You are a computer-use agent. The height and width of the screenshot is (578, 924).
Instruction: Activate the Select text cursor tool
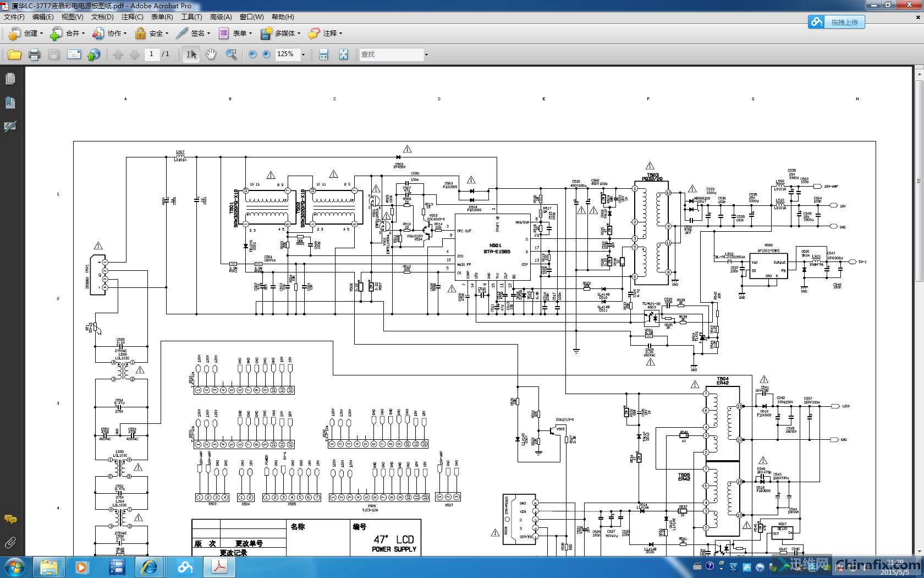(x=191, y=54)
